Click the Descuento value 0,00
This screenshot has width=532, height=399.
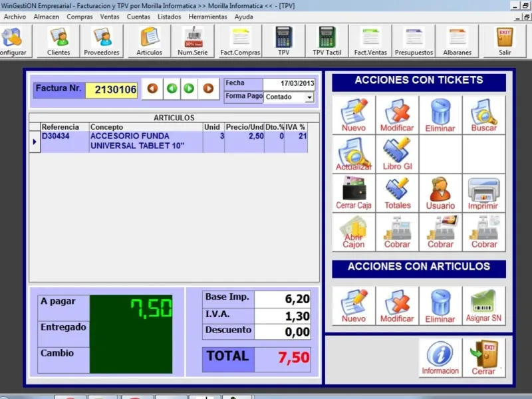tap(282, 332)
